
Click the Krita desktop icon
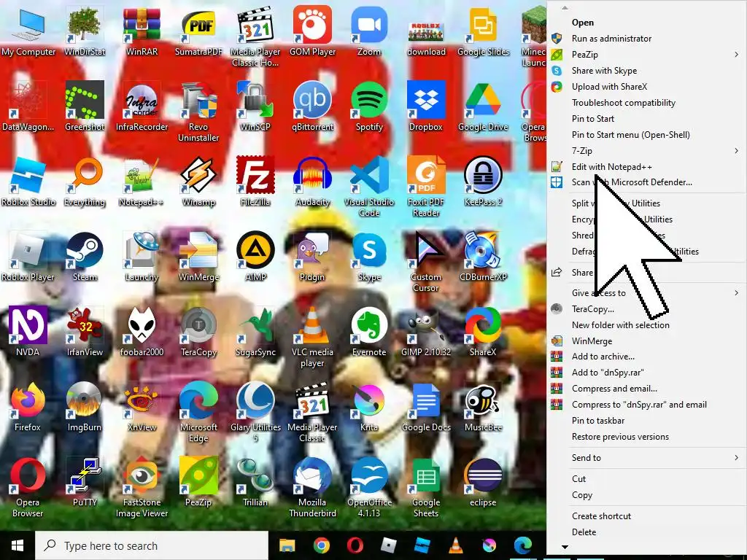point(369,407)
